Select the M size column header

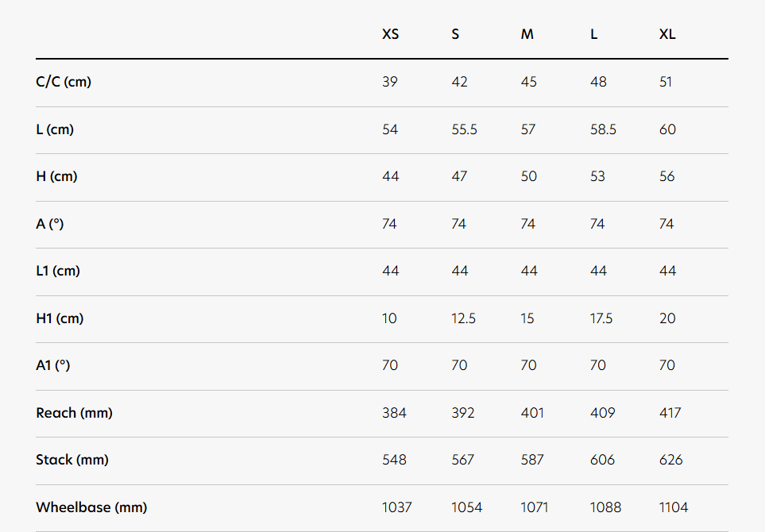point(527,35)
